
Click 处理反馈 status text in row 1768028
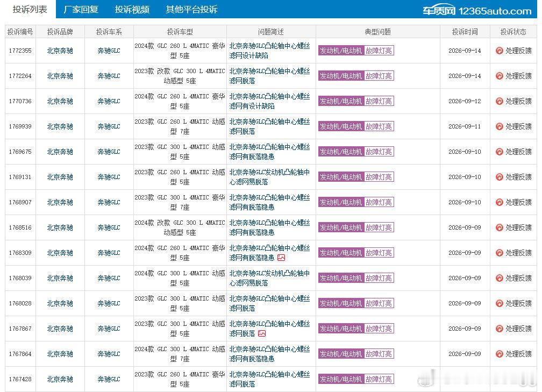click(518, 303)
